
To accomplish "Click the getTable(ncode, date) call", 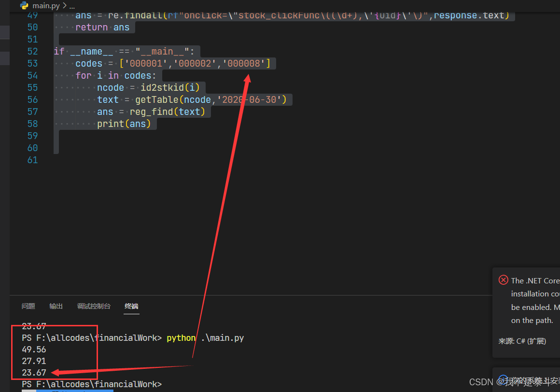I will point(210,99).
